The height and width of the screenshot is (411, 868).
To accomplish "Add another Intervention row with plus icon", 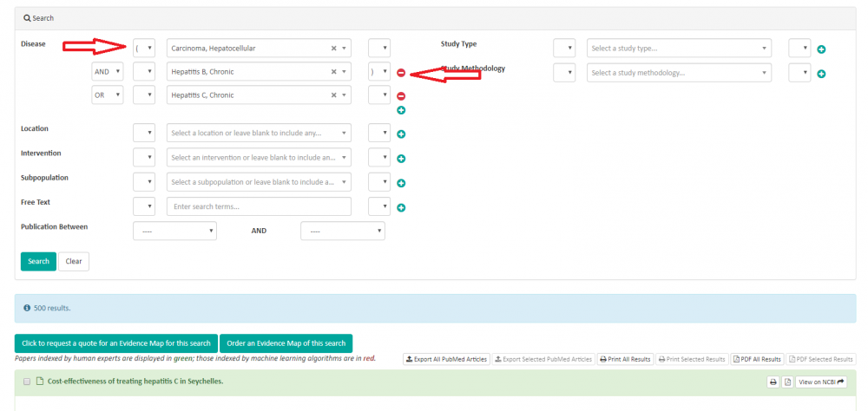I will coord(401,159).
